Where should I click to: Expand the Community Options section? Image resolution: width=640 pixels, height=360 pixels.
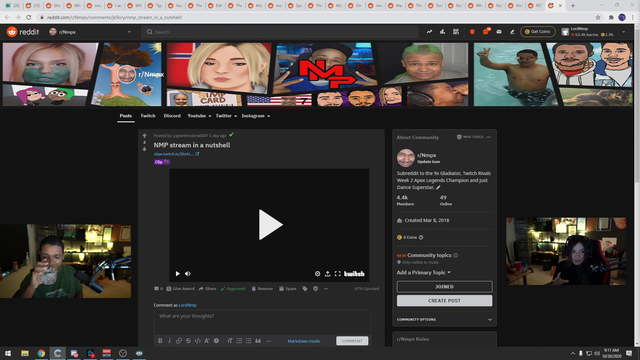pyautogui.click(x=444, y=320)
